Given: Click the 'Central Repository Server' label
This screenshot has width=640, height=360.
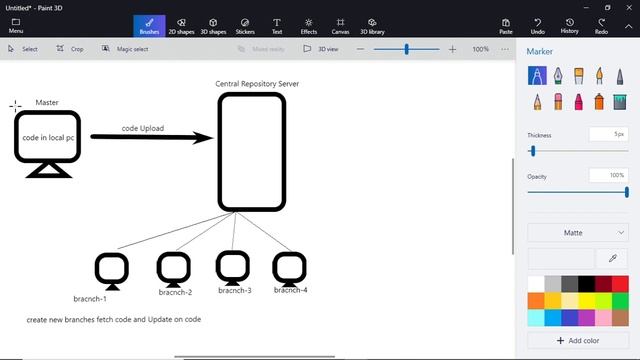Looking at the screenshot, I should click(x=257, y=84).
